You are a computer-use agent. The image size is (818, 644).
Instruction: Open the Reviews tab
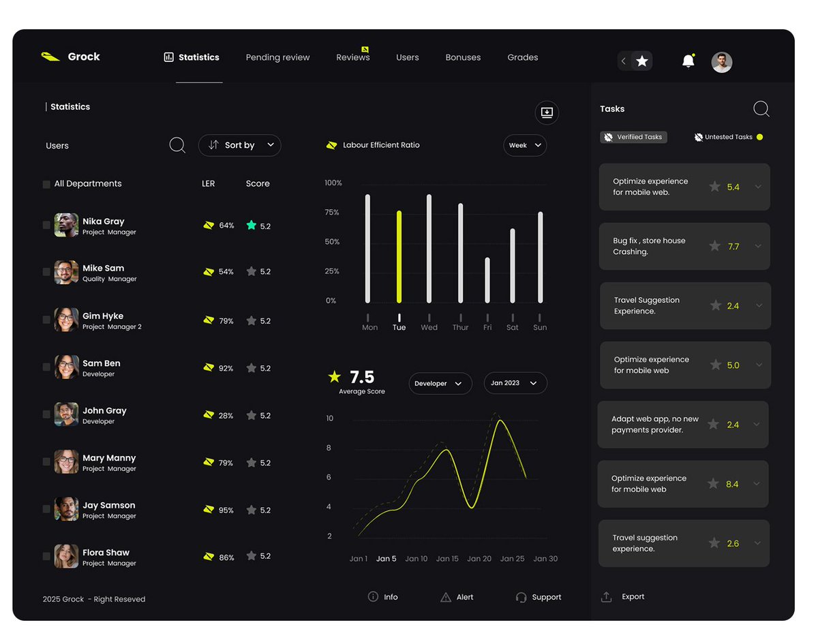pyautogui.click(x=353, y=57)
